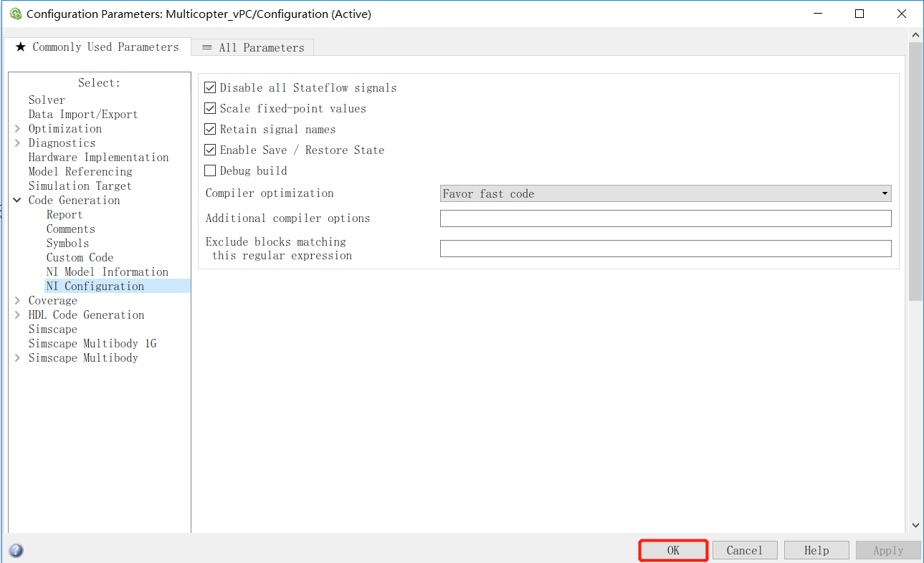Screen dimensions: 924x563
Task: Select Diagnostics label in tree
Action: pyautogui.click(x=62, y=143)
